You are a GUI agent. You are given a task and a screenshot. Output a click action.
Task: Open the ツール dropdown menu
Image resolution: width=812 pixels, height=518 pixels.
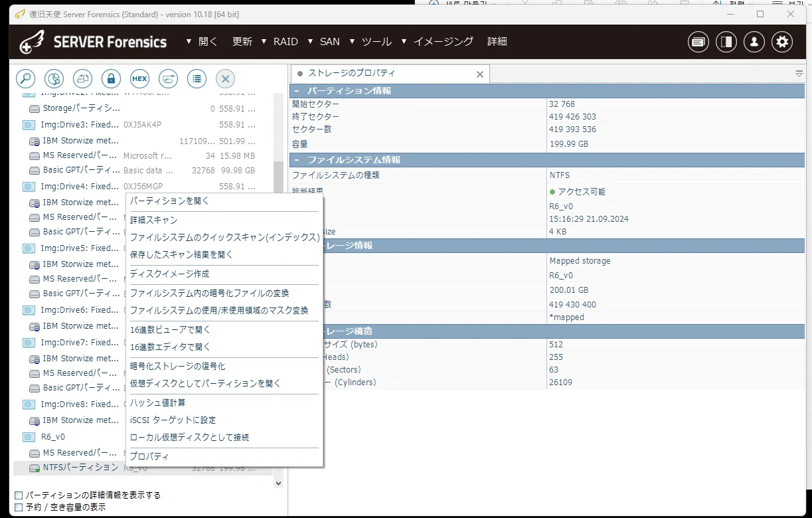click(x=370, y=41)
